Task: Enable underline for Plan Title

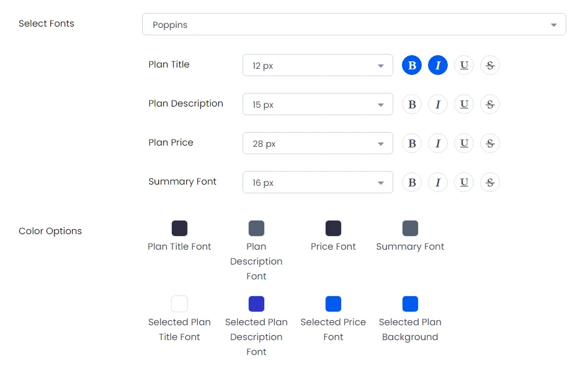Action: click(464, 65)
